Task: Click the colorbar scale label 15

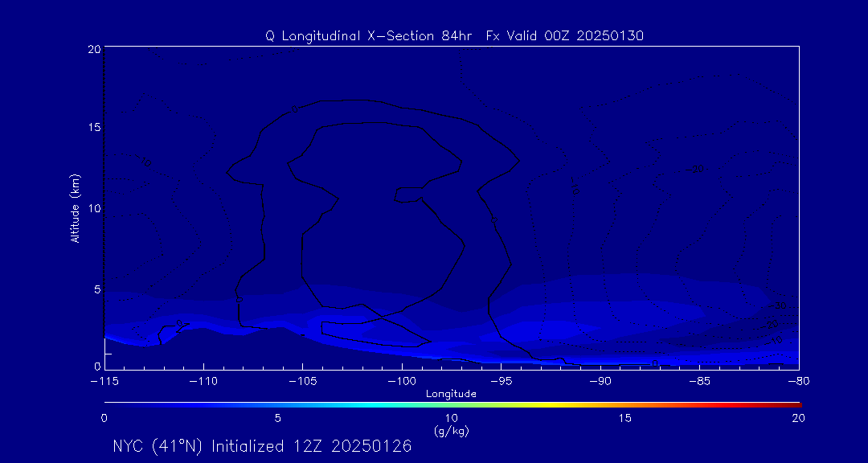Action: point(625,419)
